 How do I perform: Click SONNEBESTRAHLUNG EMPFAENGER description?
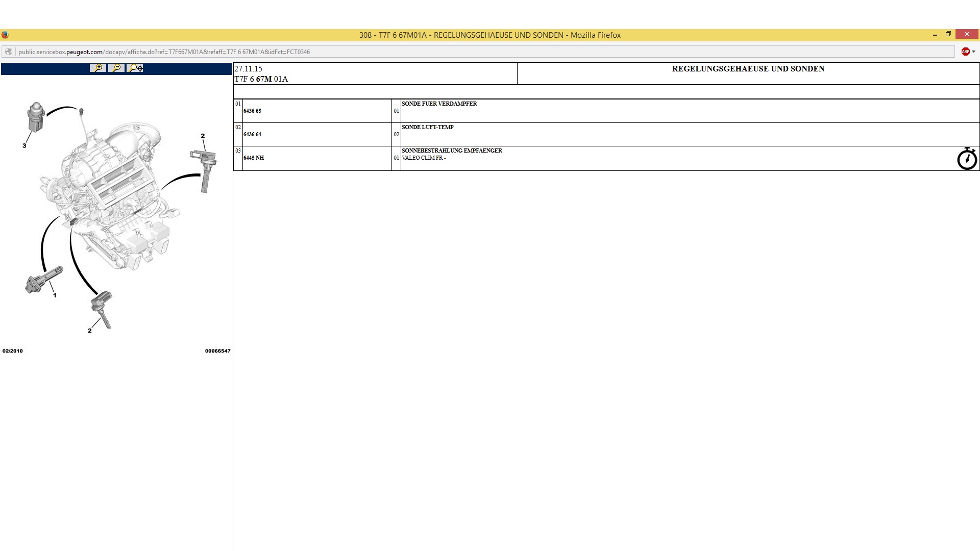452,151
